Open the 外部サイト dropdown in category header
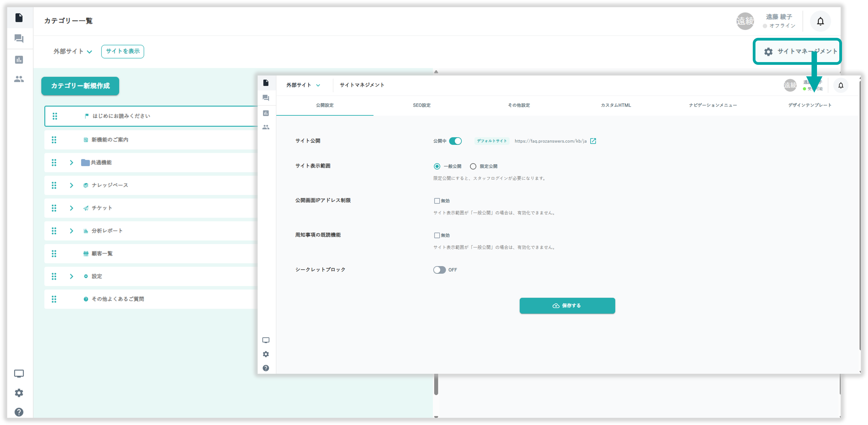This screenshot has height=425, width=868. 72,52
